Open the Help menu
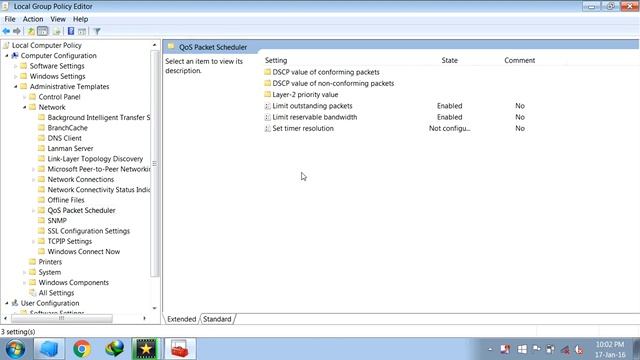The height and width of the screenshot is (360, 640). (80, 19)
